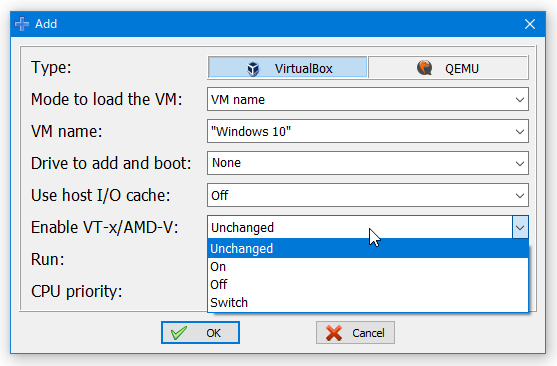Expand the VM name combo box arrow

pos(520,131)
